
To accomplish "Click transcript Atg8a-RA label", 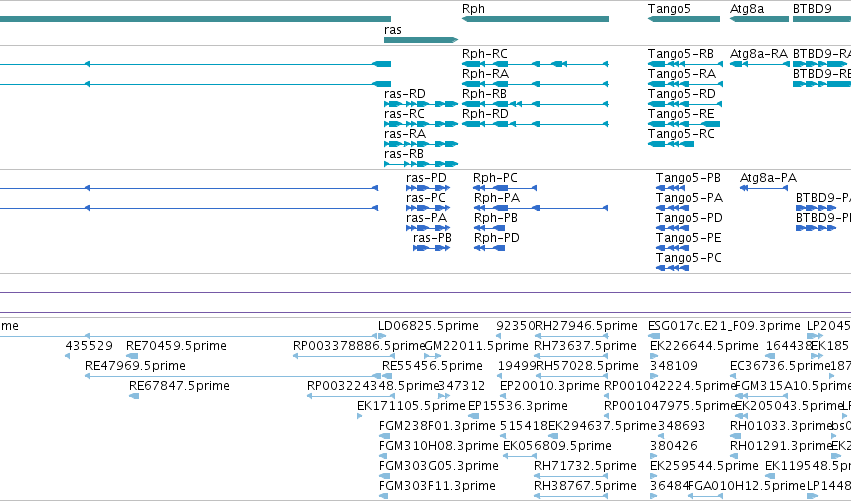I will pyautogui.click(x=759, y=54).
